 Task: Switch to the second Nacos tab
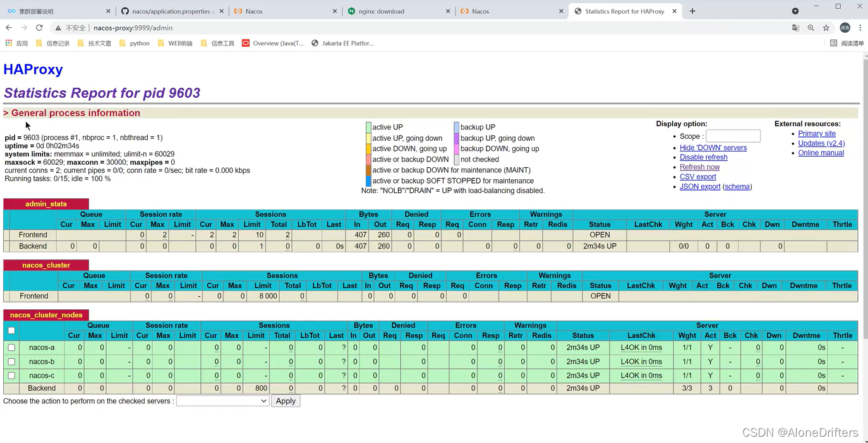(511, 11)
